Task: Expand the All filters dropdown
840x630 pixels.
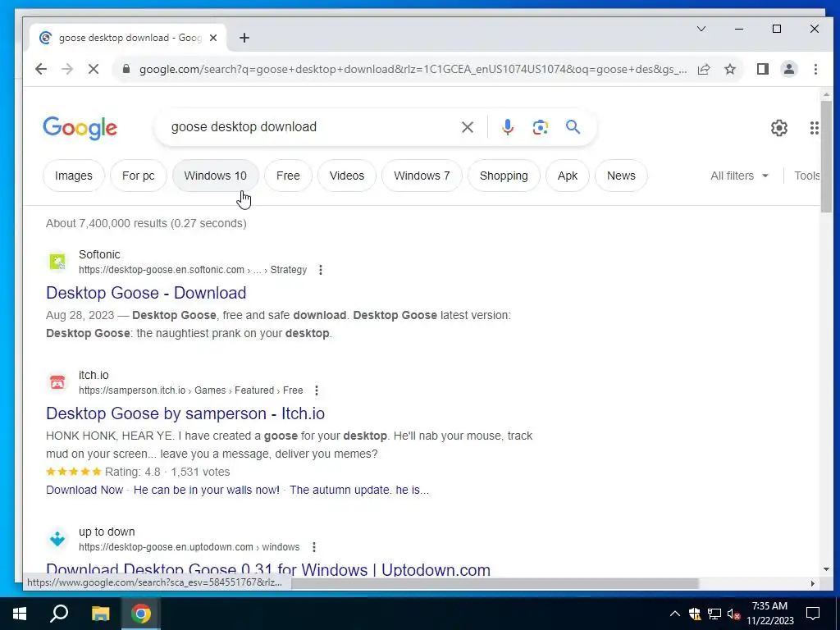Action: [x=739, y=176]
